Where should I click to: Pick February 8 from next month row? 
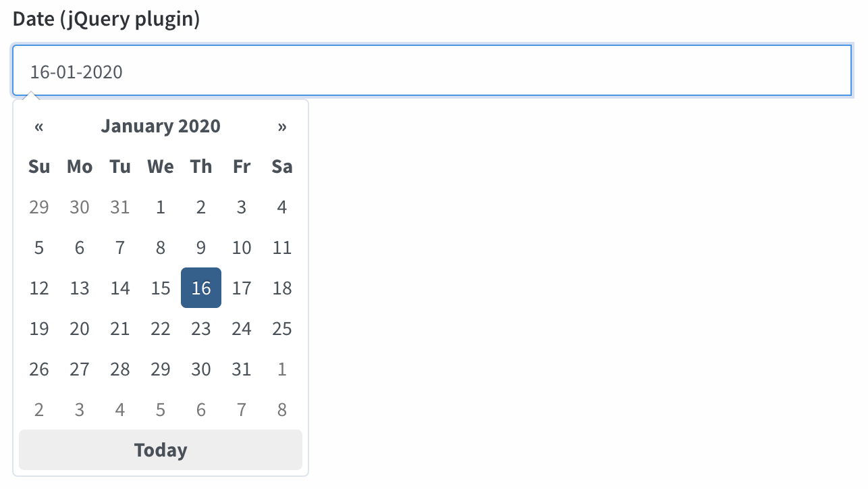281,409
